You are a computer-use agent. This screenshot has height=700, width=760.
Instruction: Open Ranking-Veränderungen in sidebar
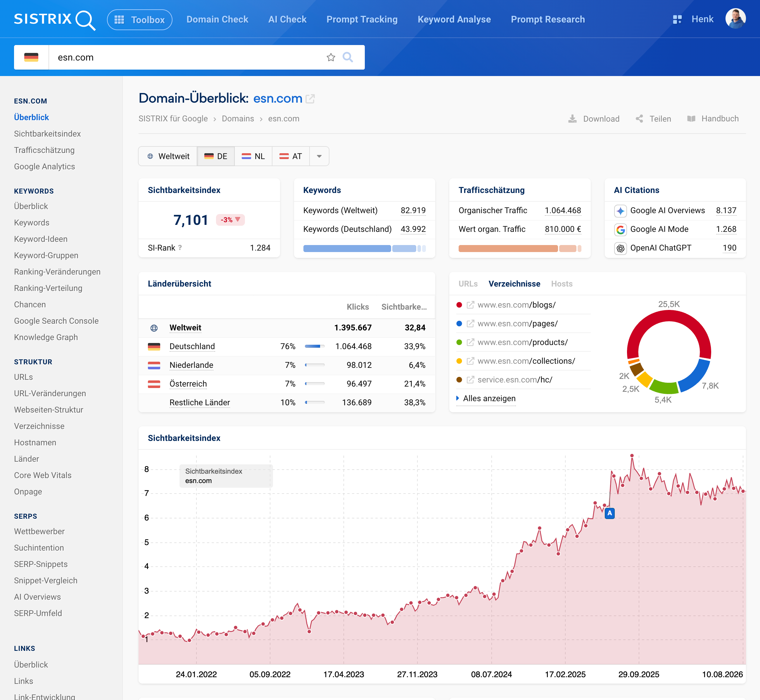pos(57,272)
